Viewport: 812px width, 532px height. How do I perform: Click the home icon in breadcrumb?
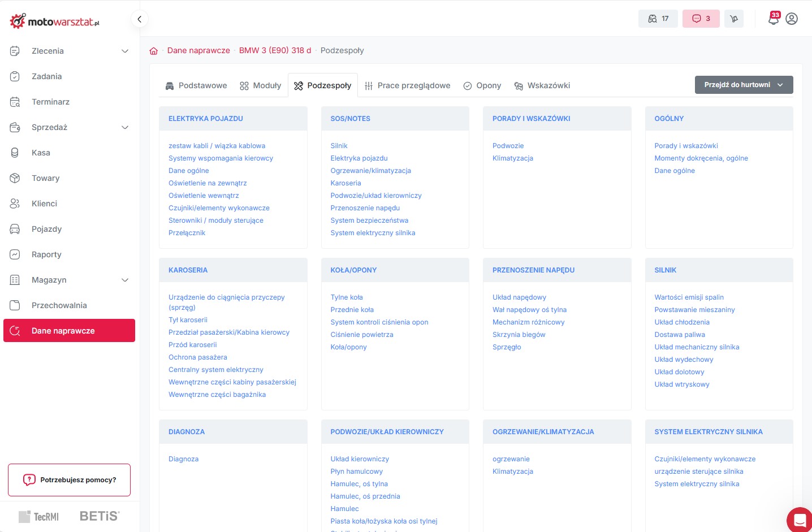coord(153,51)
